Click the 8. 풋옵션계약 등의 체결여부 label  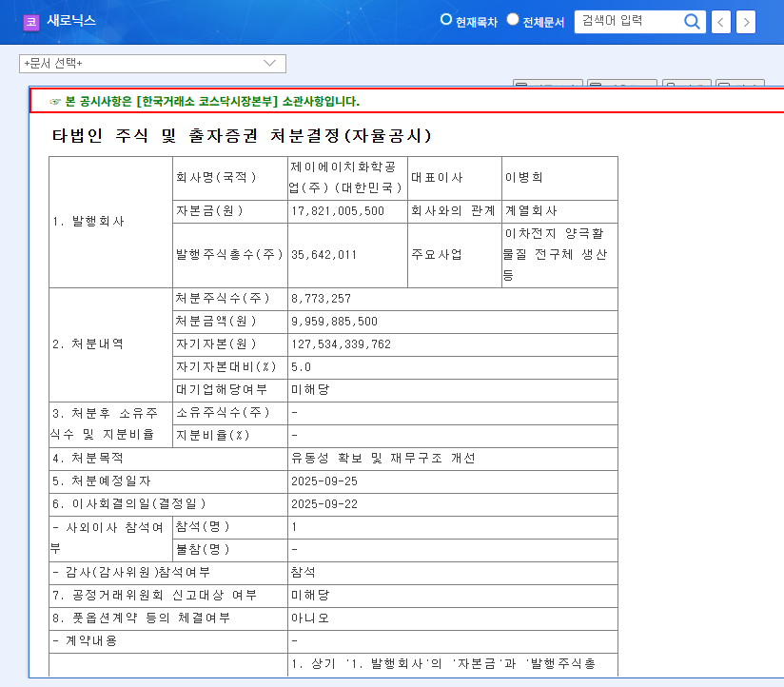coord(142,618)
